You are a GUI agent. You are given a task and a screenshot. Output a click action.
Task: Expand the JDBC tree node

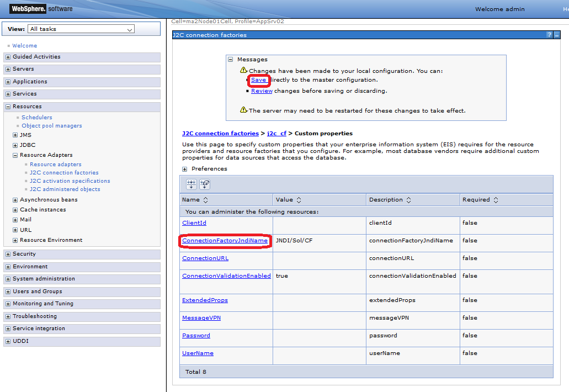pos(15,145)
